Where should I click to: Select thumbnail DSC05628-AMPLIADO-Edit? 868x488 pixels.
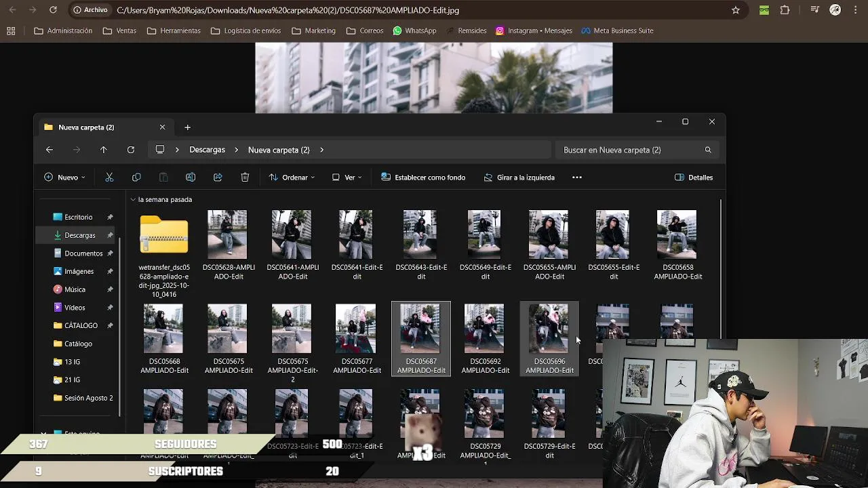click(228, 245)
